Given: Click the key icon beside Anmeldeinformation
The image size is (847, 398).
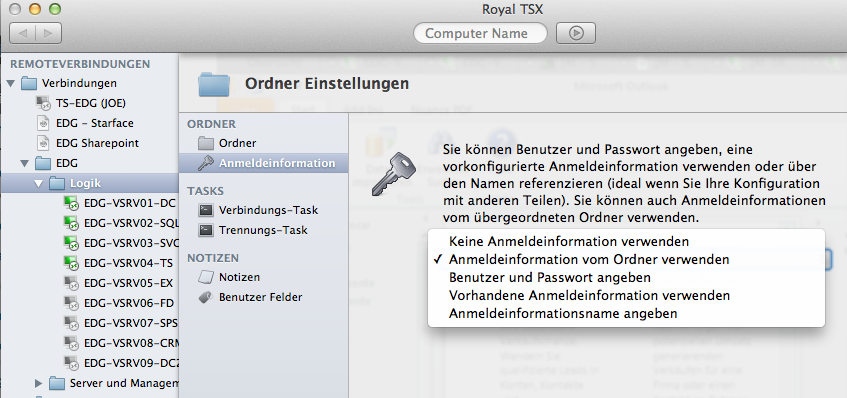Looking at the screenshot, I should [206, 163].
